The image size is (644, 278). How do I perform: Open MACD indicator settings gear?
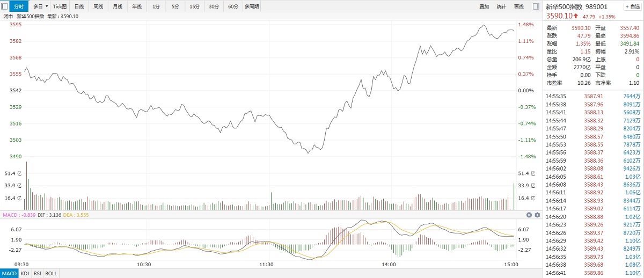pos(537,215)
